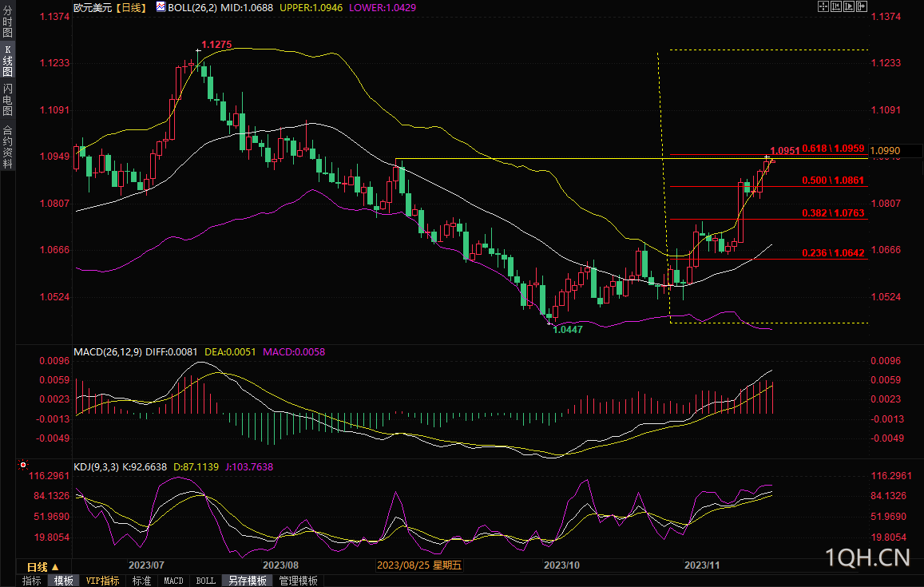This screenshot has height=587, width=924.
Task: Switch to the 分时图 side tab
Action: click(x=7, y=22)
